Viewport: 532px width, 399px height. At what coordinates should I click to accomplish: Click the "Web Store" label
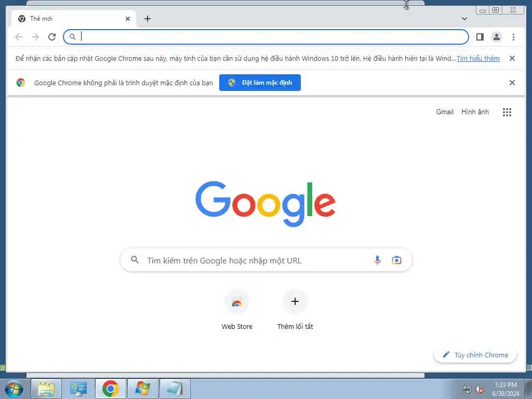point(237,326)
